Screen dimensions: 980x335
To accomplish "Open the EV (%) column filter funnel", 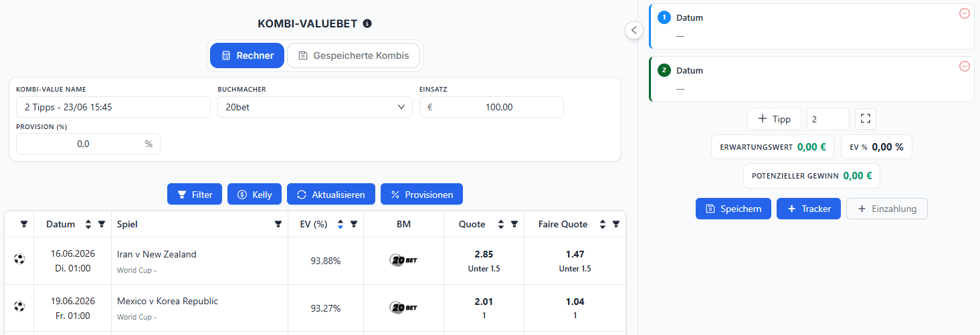I will pyautogui.click(x=354, y=225).
